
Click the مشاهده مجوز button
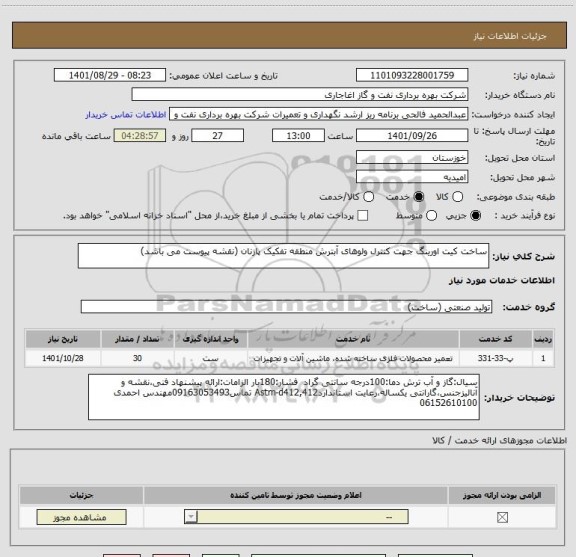[x=82, y=517]
